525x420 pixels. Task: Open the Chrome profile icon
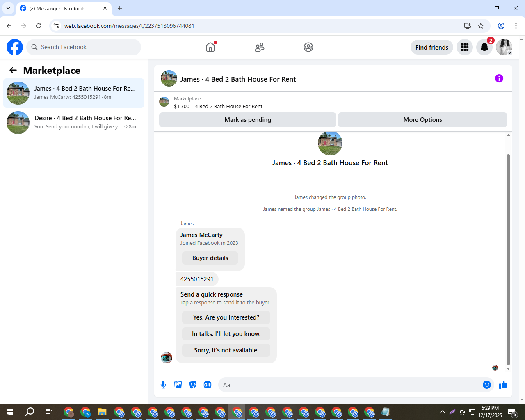(501, 26)
